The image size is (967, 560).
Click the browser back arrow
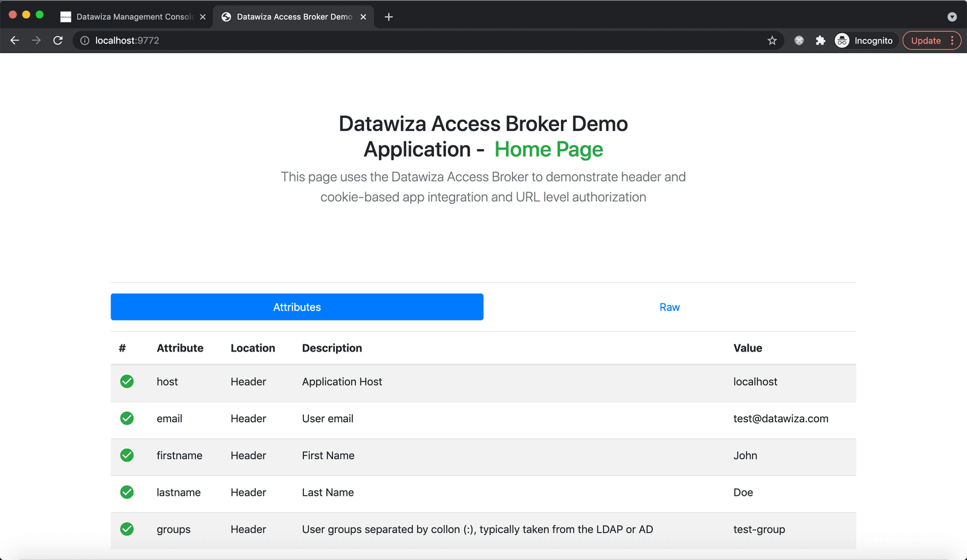pyautogui.click(x=15, y=40)
